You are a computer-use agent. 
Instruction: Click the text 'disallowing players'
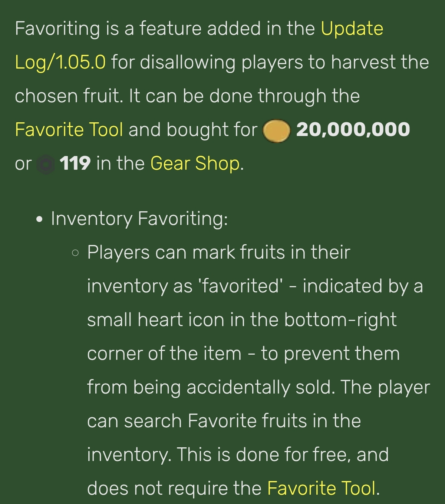pos(221,62)
